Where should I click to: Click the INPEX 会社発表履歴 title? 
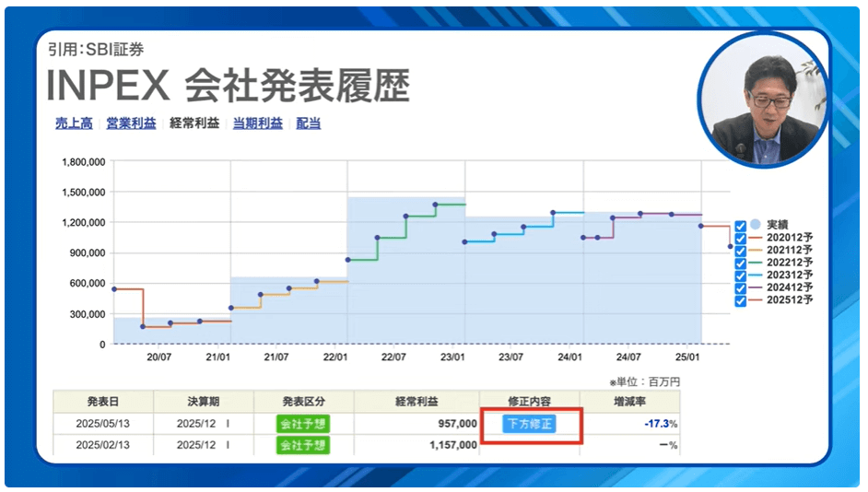click(x=229, y=86)
